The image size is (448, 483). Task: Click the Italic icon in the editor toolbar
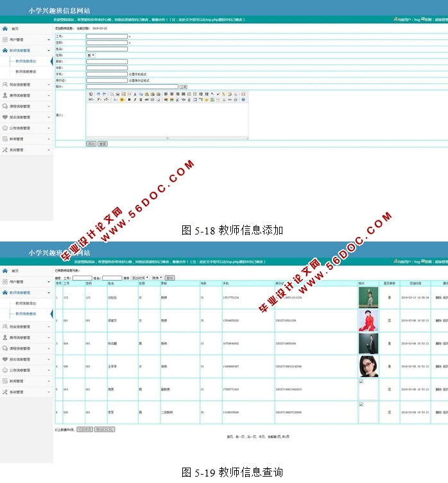[135, 100]
